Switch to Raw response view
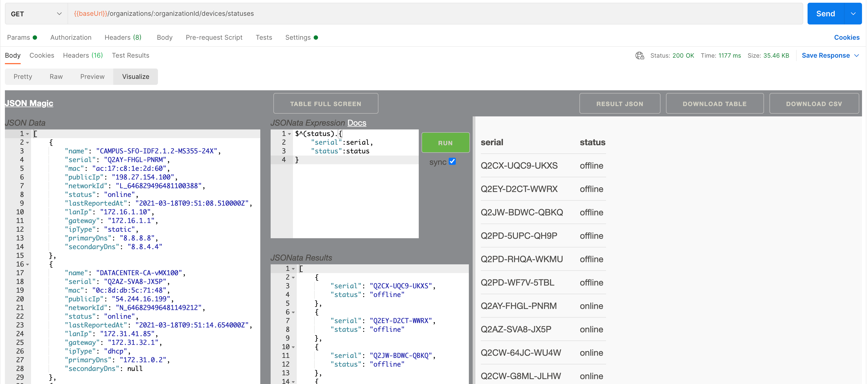Screen dimensions: 868x384 click(56, 76)
